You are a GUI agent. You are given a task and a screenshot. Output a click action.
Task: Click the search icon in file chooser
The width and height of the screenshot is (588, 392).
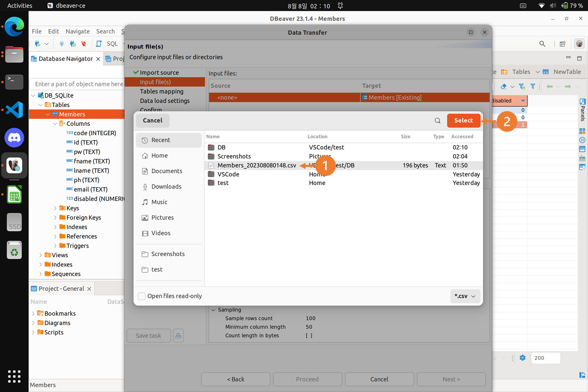click(438, 121)
